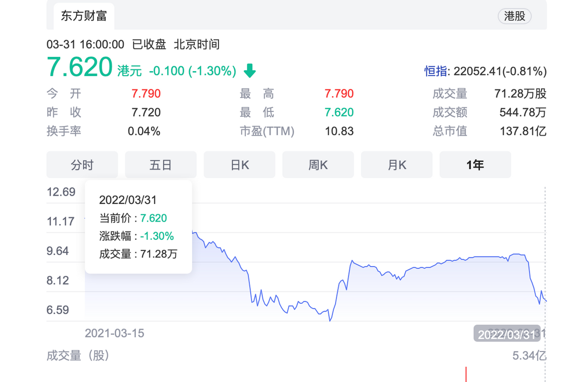
Task: Click the 市盈(TTM) value 10.83
Action: [339, 131]
